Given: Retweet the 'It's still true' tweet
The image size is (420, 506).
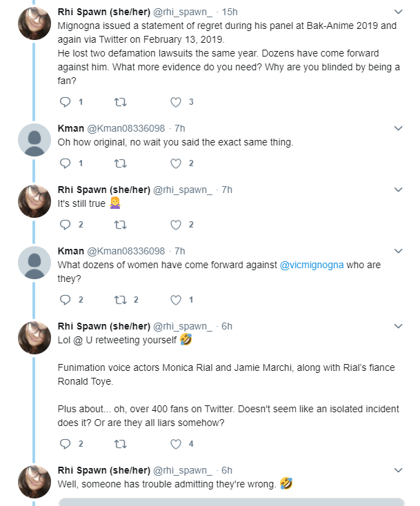Looking at the screenshot, I should tap(121, 225).
